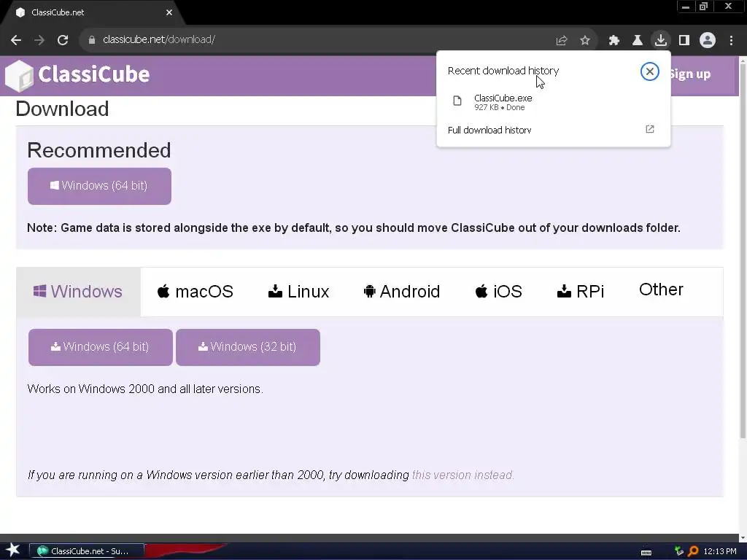Image resolution: width=747 pixels, height=560 pixels.
Task: Click the ClassiCube cube logo
Action: [x=19, y=76]
